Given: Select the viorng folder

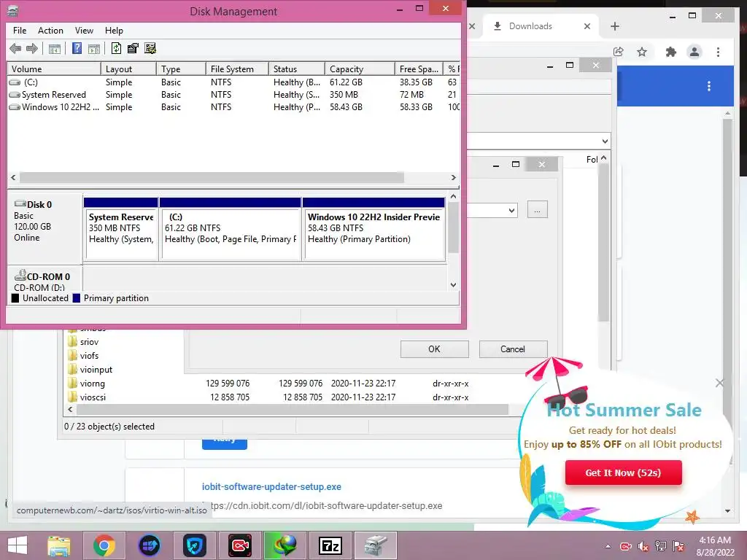Looking at the screenshot, I should (92, 384).
